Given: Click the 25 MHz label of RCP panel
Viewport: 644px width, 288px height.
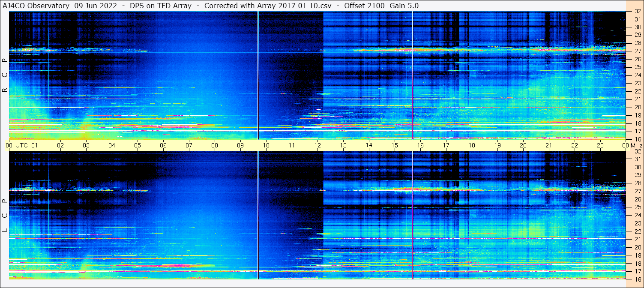Looking at the screenshot, I should coord(637,67).
